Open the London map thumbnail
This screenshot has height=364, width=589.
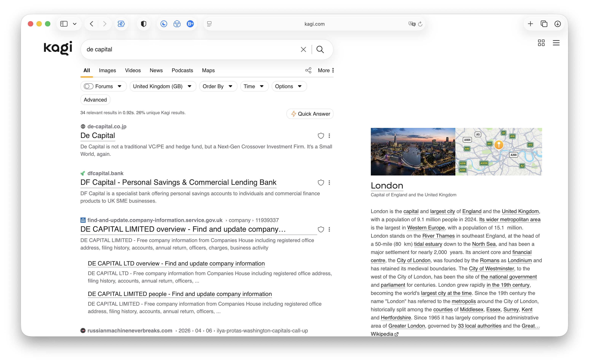[499, 152]
